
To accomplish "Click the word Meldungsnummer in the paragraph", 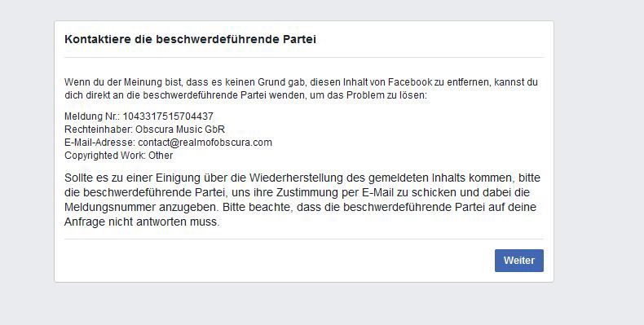I will [110, 207].
